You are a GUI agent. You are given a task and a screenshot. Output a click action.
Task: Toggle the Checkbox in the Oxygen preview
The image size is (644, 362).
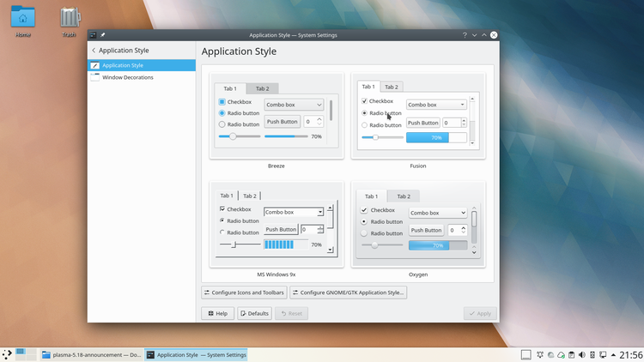(x=364, y=209)
